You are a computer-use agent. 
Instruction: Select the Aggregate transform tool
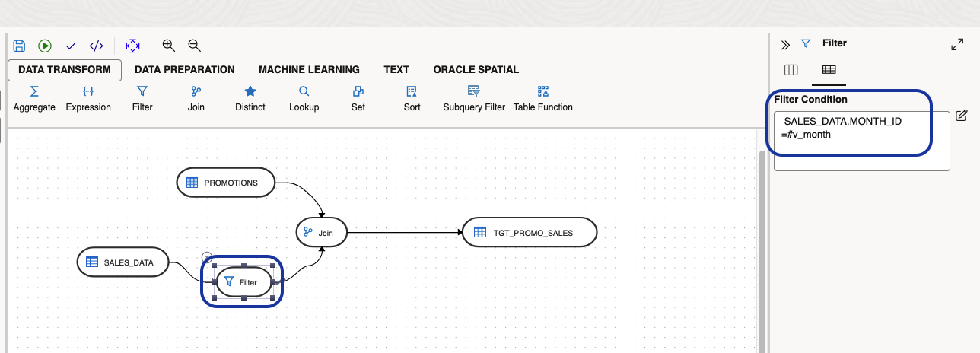click(x=34, y=99)
